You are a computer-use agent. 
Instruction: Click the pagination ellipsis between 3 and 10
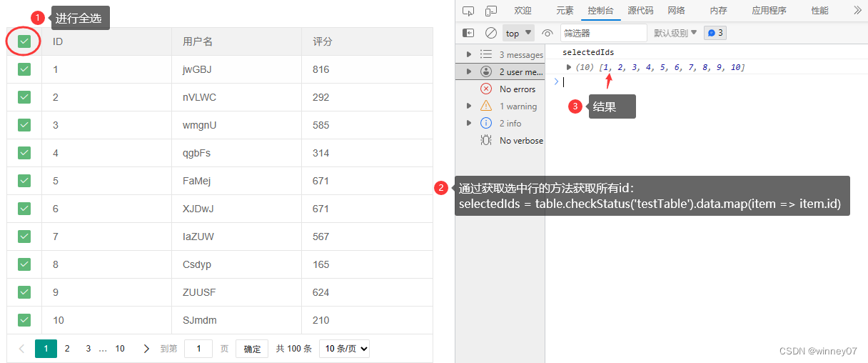[103, 349]
